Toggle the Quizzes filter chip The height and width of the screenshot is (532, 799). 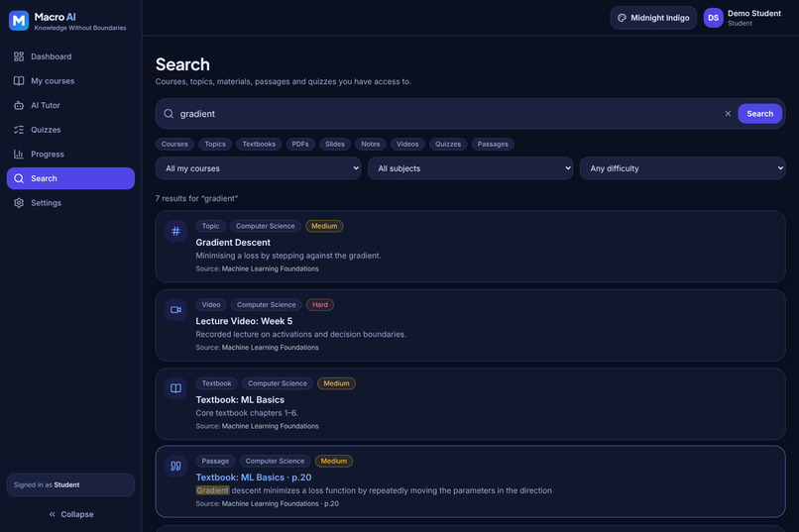448,144
